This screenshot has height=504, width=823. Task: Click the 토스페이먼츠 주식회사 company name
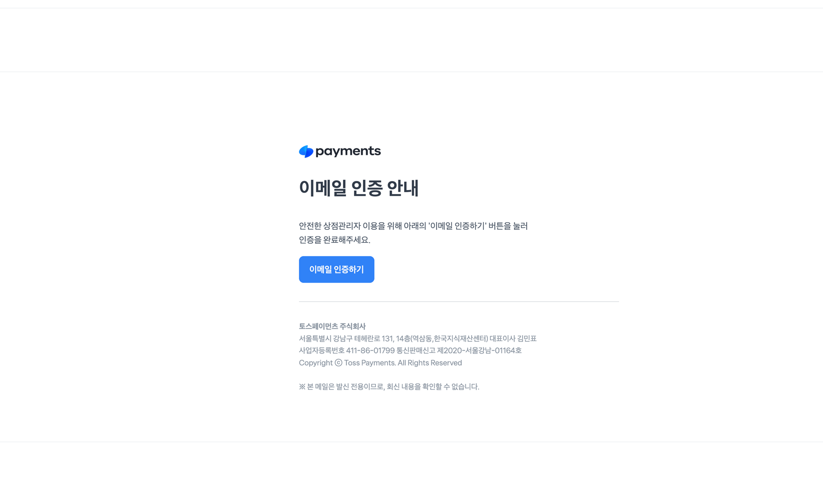[x=332, y=326]
